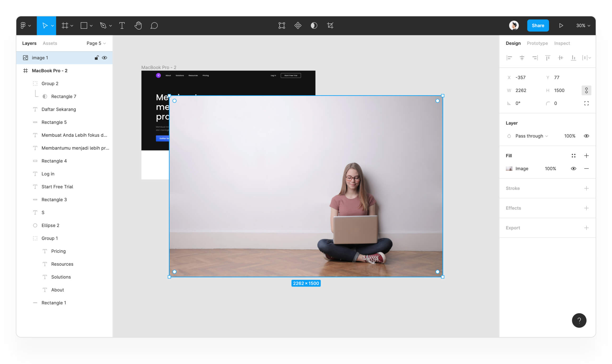612x364 pixels.
Task: Select the Hand tool
Action: [138, 26]
